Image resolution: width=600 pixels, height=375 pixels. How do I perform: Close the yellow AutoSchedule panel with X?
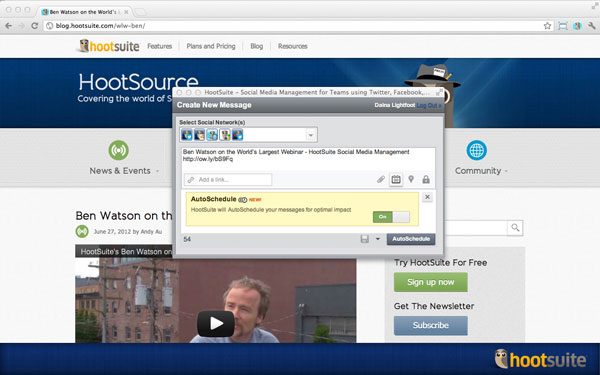tap(427, 197)
